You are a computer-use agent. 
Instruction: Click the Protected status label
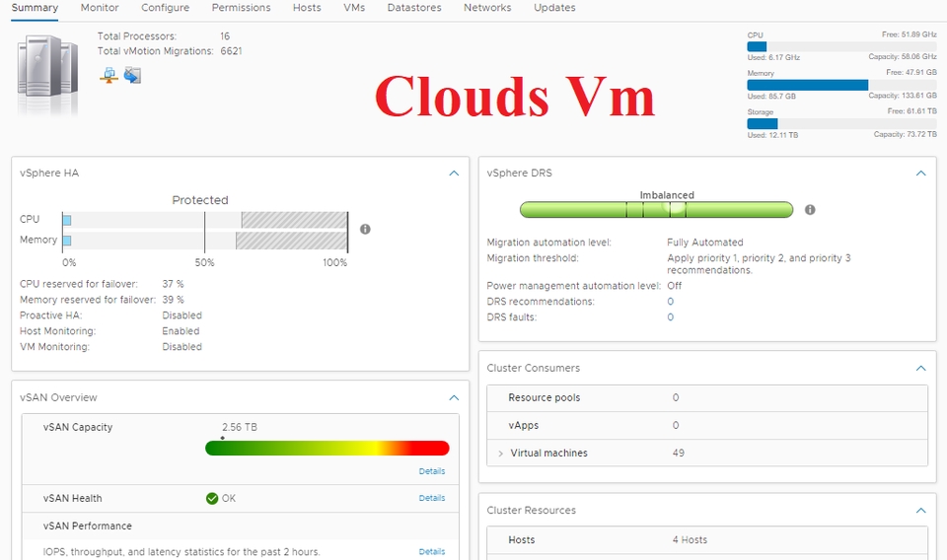point(200,200)
